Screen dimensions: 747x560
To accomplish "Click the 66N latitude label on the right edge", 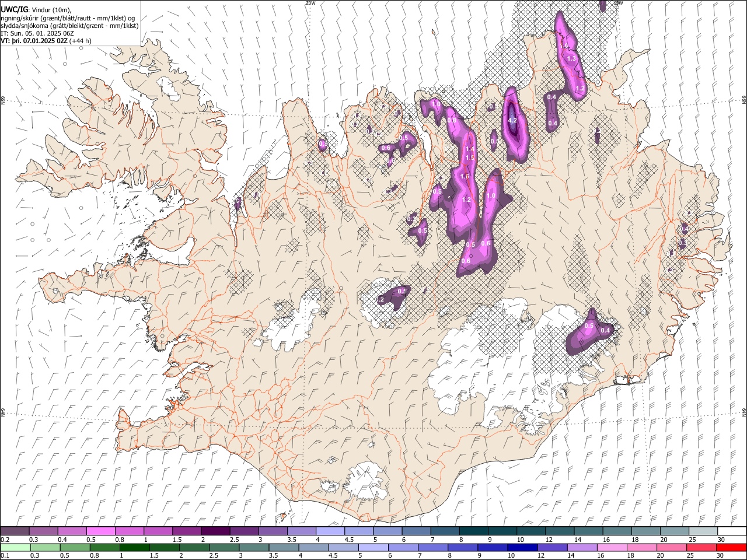I will point(744,100).
